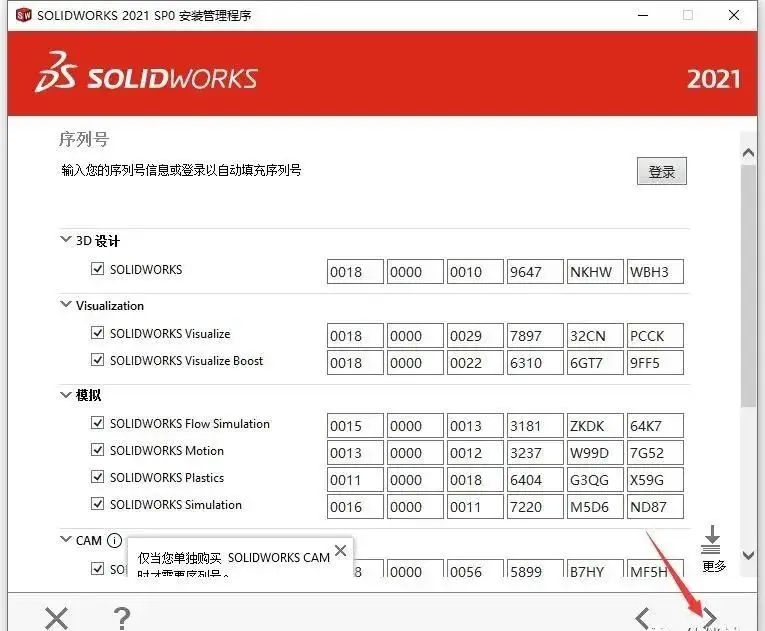This screenshot has width=765, height=631.
Task: Click Flow Simulation field containing ZKDK
Action: pyautogui.click(x=595, y=426)
